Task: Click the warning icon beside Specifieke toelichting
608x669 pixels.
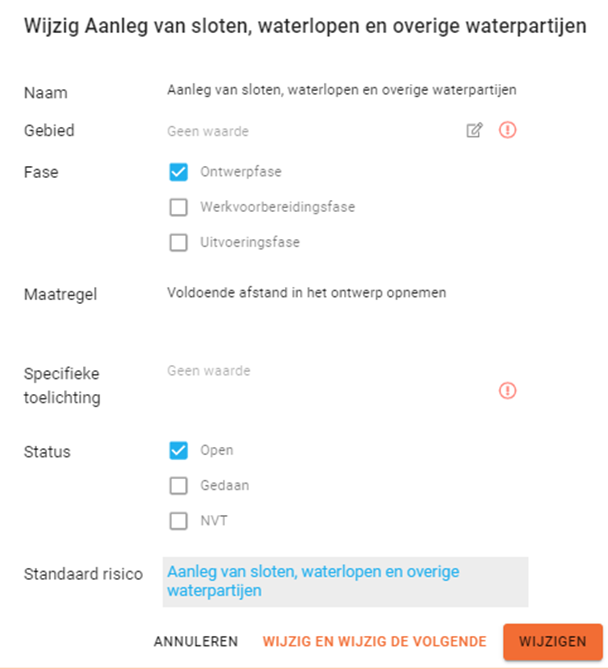Action: pyautogui.click(x=507, y=391)
